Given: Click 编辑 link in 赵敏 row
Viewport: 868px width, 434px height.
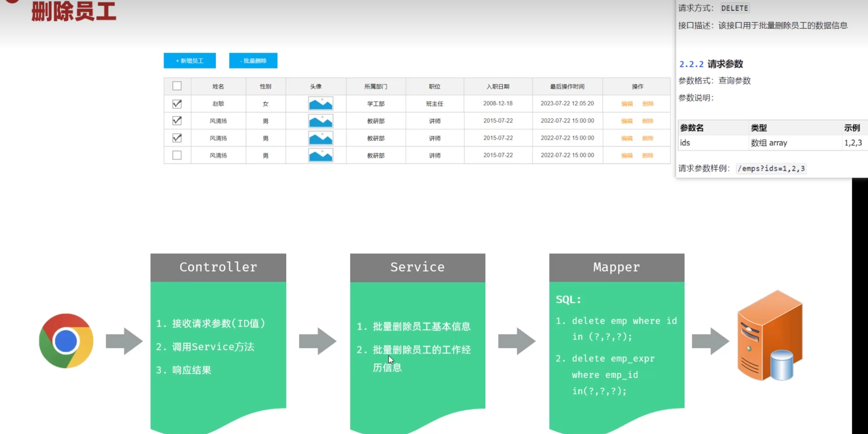Looking at the screenshot, I should point(626,104).
